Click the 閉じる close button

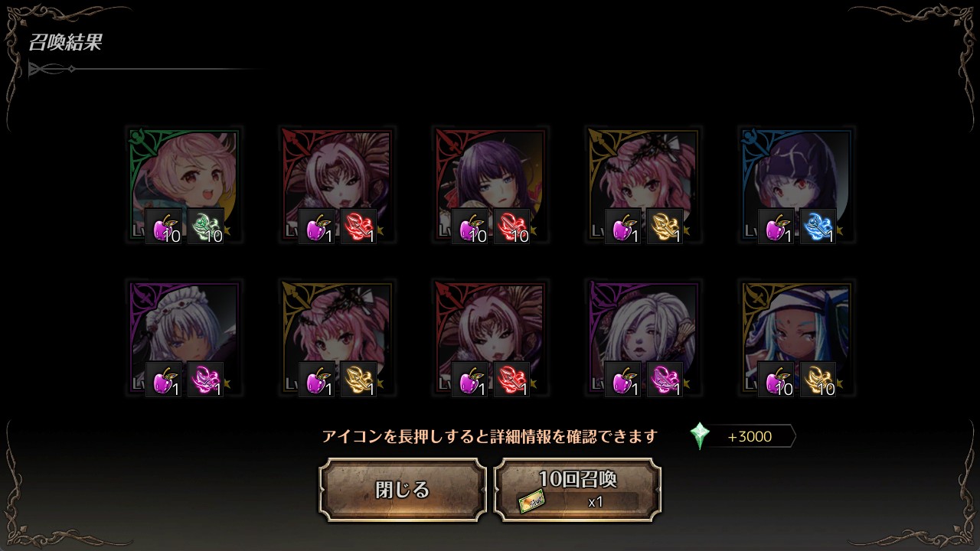(x=403, y=490)
